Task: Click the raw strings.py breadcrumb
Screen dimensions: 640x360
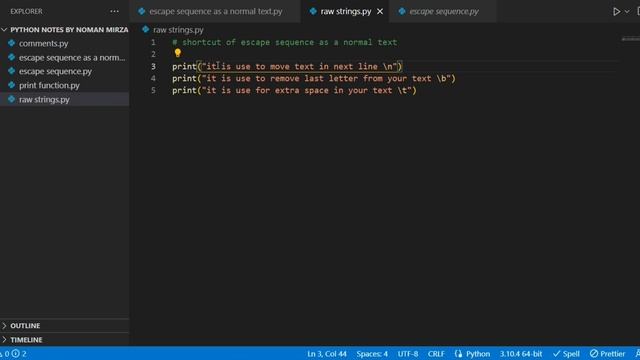Action: (178, 30)
